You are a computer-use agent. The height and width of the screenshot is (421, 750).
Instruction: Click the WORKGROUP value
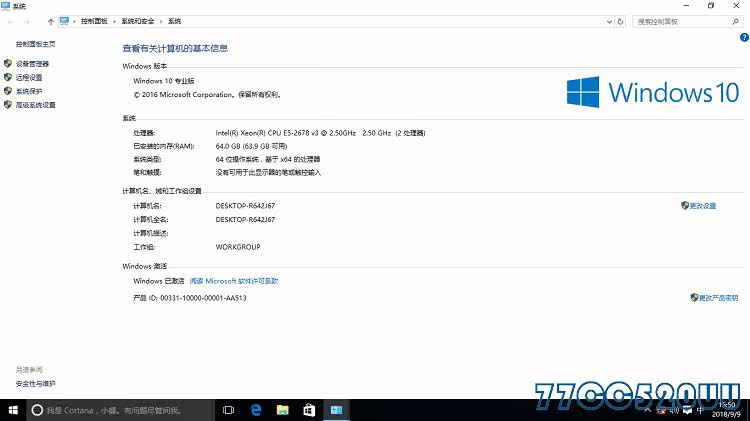[x=238, y=247]
